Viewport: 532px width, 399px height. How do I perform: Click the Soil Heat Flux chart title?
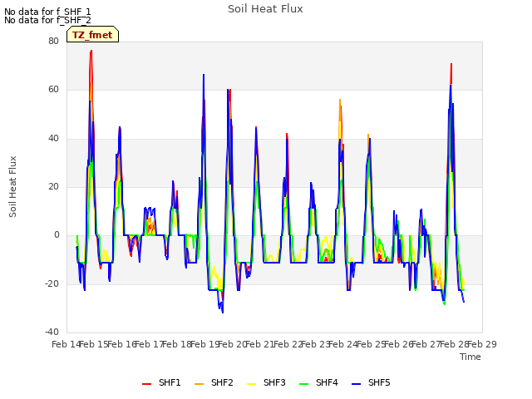coord(265,9)
